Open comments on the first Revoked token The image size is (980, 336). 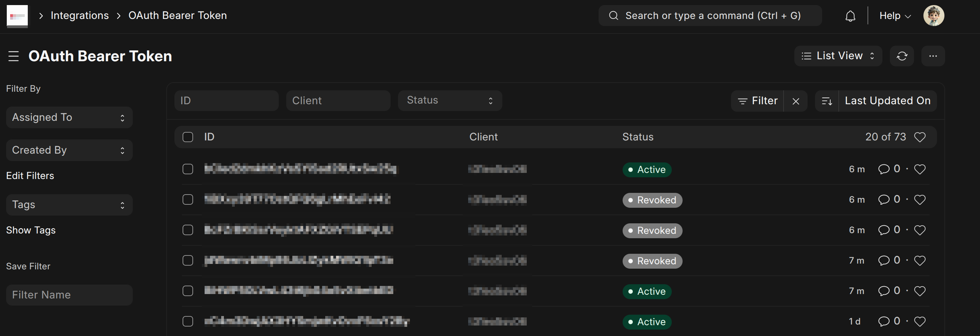(x=883, y=200)
